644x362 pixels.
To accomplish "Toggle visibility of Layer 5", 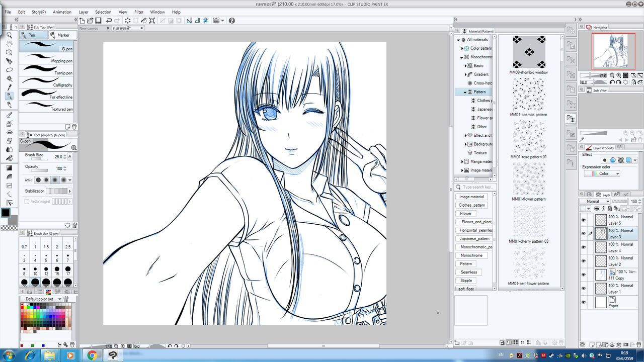I will [x=584, y=220].
